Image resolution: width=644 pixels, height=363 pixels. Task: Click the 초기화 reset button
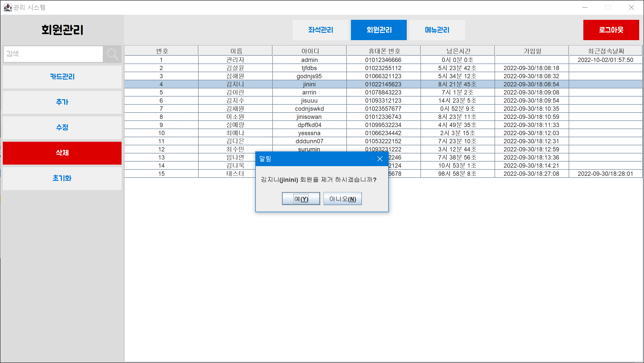(62, 178)
